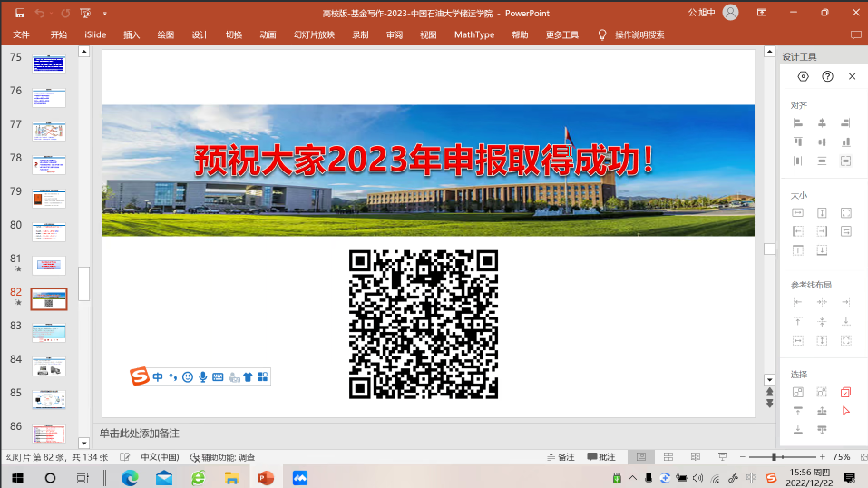Viewport: 868px width, 488px height.
Task: Switch to Reading view in status bar
Action: 694,457
